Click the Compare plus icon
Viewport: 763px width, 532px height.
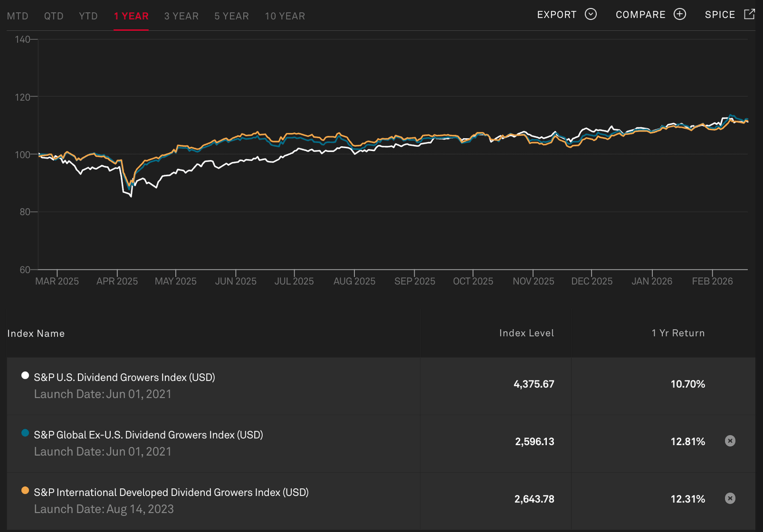pyautogui.click(x=680, y=14)
